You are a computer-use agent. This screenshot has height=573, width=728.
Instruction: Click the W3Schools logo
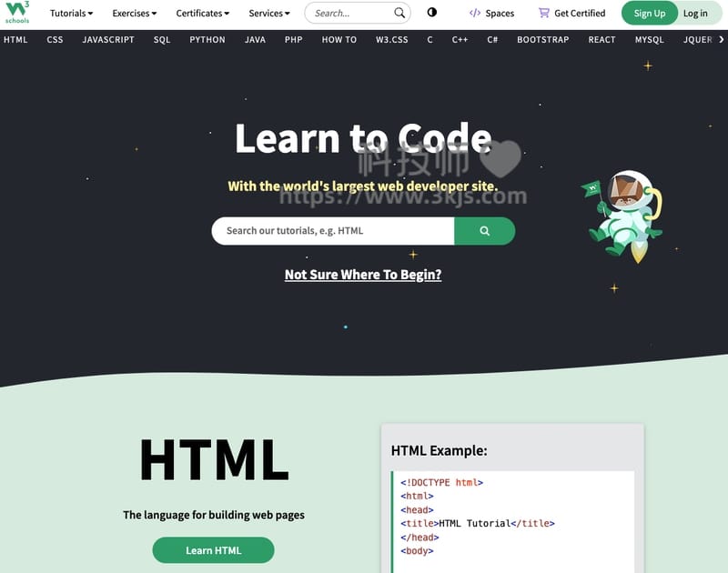click(17, 13)
